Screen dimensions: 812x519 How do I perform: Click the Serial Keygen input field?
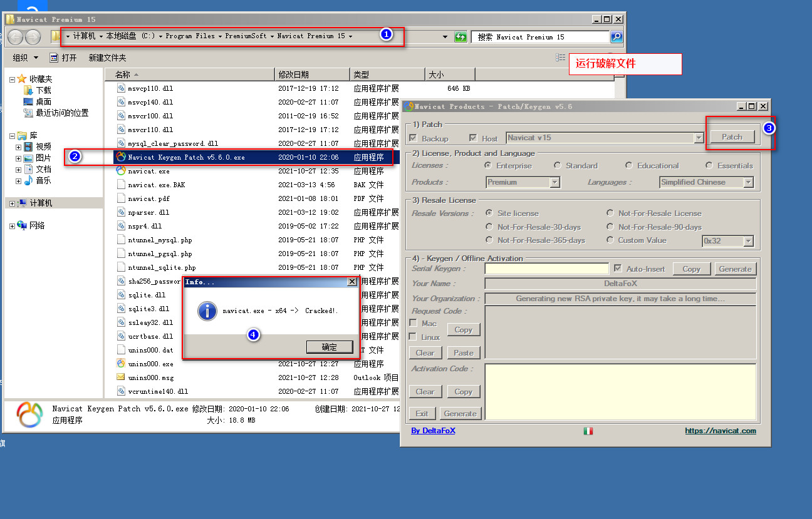(x=546, y=269)
